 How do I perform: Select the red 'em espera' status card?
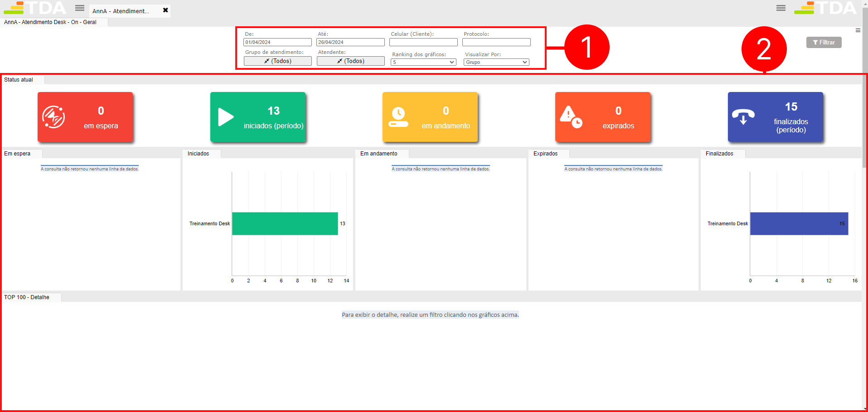tap(85, 117)
